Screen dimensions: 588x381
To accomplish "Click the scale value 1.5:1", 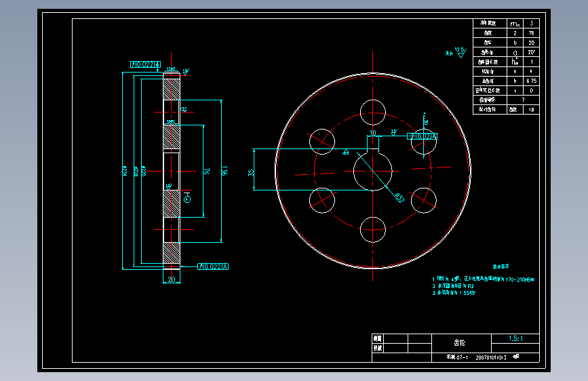I will coord(515,338).
